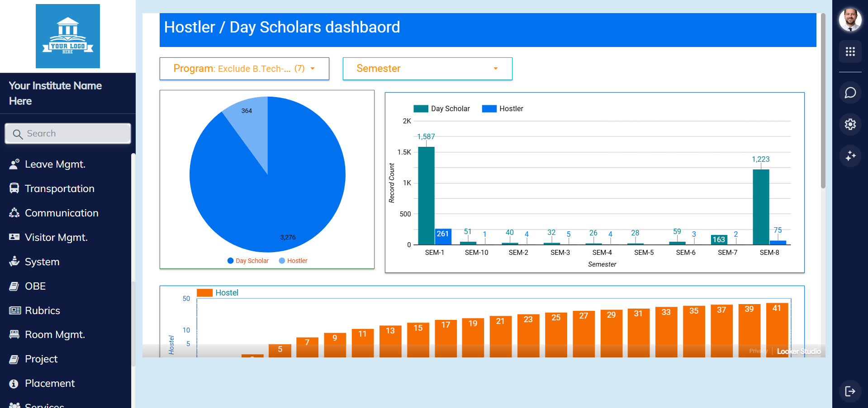Expand the Program filter dropdown
Viewport: 868px width, 408px height.
coord(312,69)
